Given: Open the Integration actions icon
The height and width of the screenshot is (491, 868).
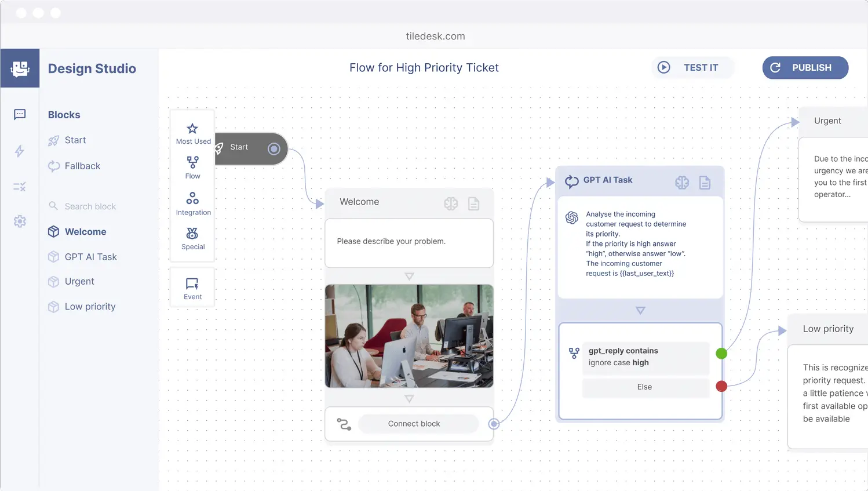Looking at the screenshot, I should (x=192, y=198).
